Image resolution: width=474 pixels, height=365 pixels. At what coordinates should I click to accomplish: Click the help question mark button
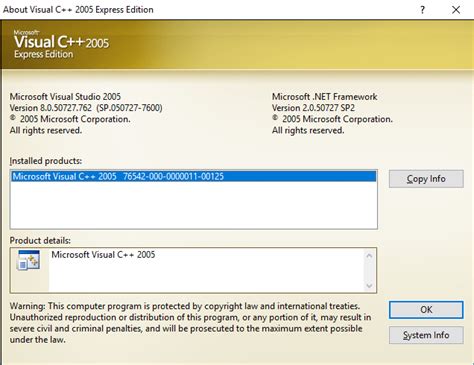point(422,10)
